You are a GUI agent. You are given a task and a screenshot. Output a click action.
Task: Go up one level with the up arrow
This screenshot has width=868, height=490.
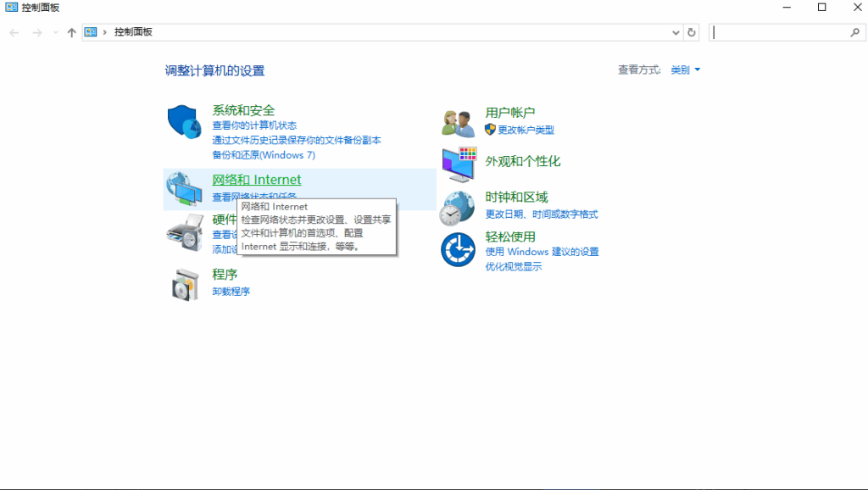[71, 32]
